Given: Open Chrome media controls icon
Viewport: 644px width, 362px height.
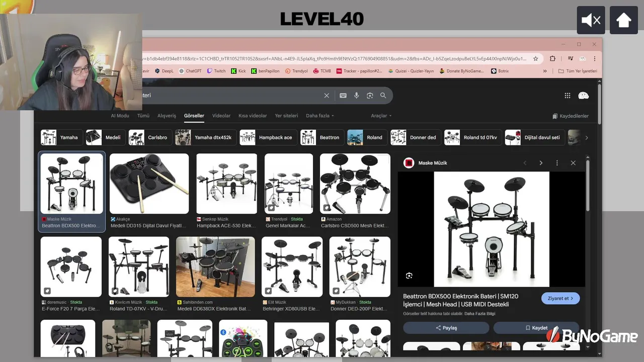Looking at the screenshot, I should [571, 58].
